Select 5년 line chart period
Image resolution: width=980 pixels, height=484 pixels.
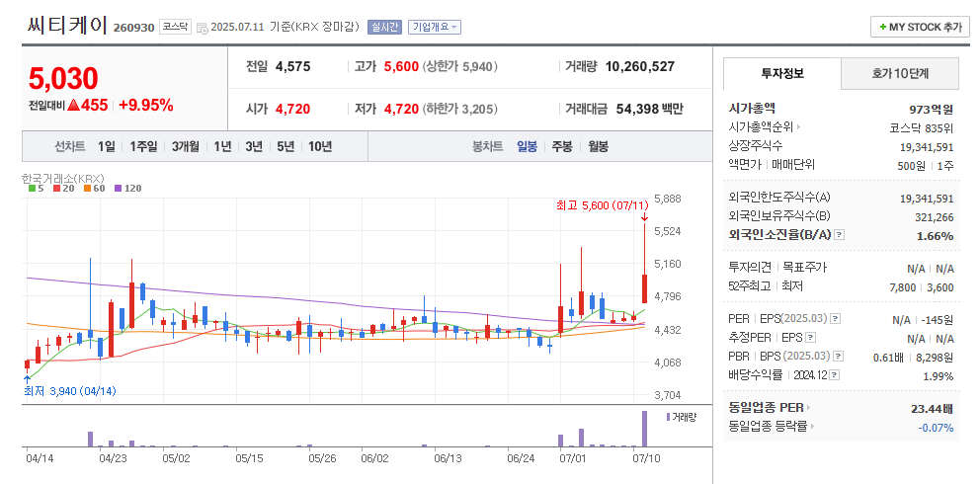coord(285,147)
